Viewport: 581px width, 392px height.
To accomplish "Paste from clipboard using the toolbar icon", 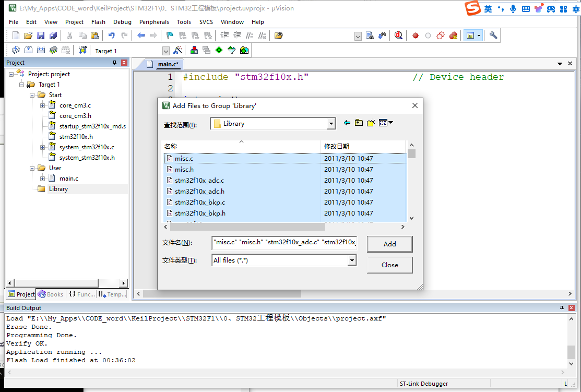I will [95, 35].
